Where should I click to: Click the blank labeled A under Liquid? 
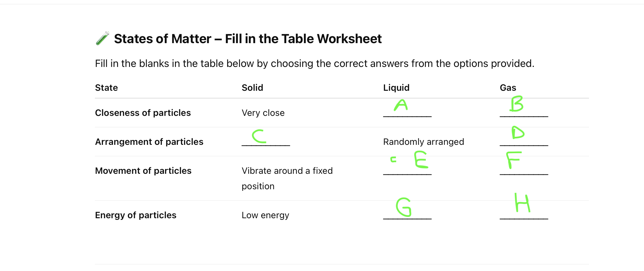[x=407, y=113]
